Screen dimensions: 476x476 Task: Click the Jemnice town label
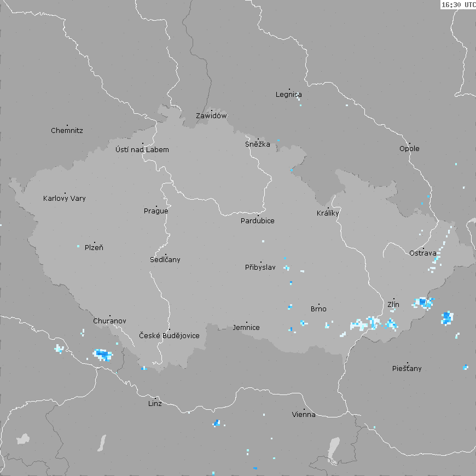pyautogui.click(x=246, y=328)
